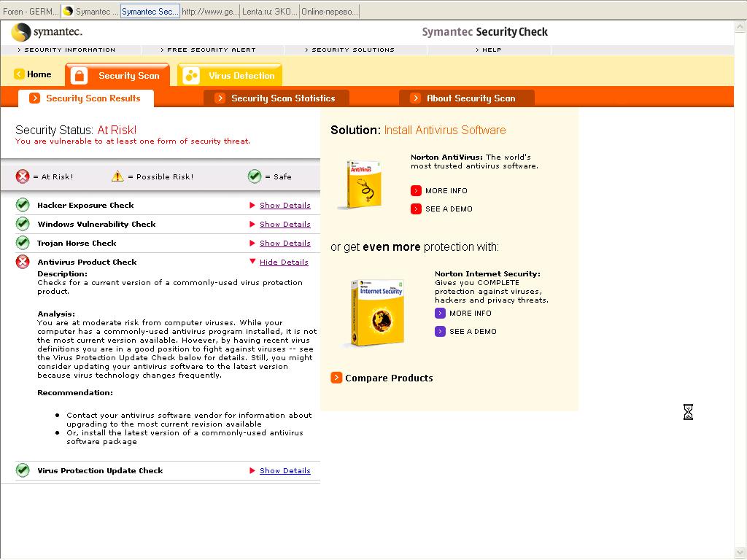747x560 pixels.
Task: Click the page scrollbar down arrow
Action: [740, 553]
